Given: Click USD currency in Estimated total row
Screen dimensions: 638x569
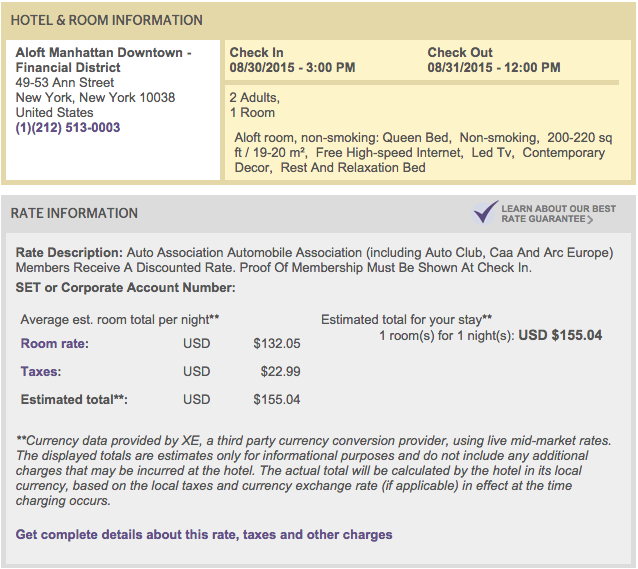Looking at the screenshot, I should pos(197,400).
